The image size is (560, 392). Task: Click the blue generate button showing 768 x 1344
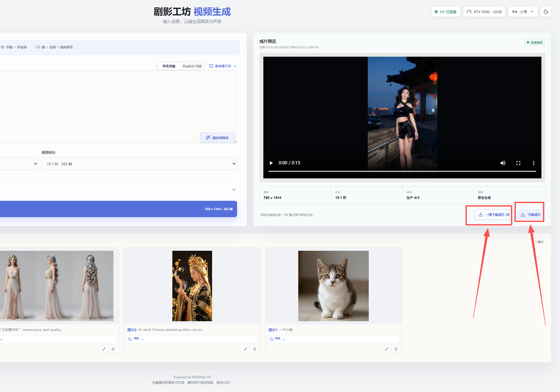click(118, 209)
